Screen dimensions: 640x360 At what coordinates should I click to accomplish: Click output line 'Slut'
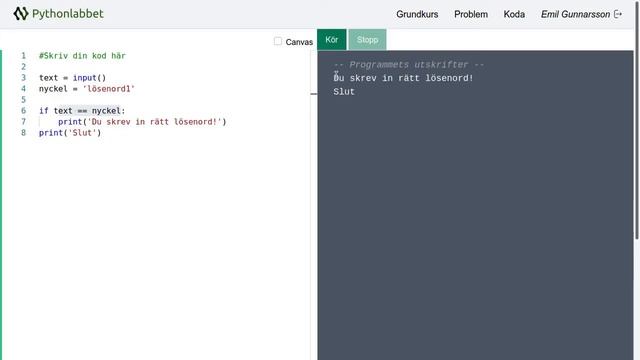tap(344, 92)
